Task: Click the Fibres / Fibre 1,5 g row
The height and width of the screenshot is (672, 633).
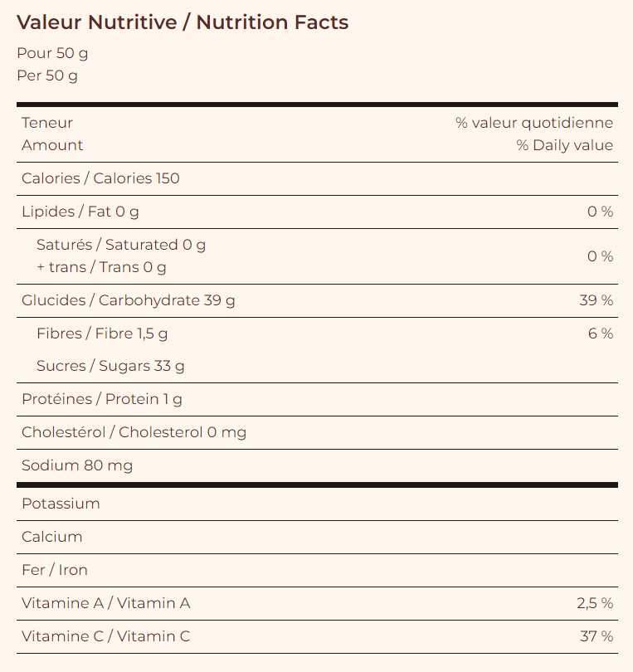Action: coord(102,334)
